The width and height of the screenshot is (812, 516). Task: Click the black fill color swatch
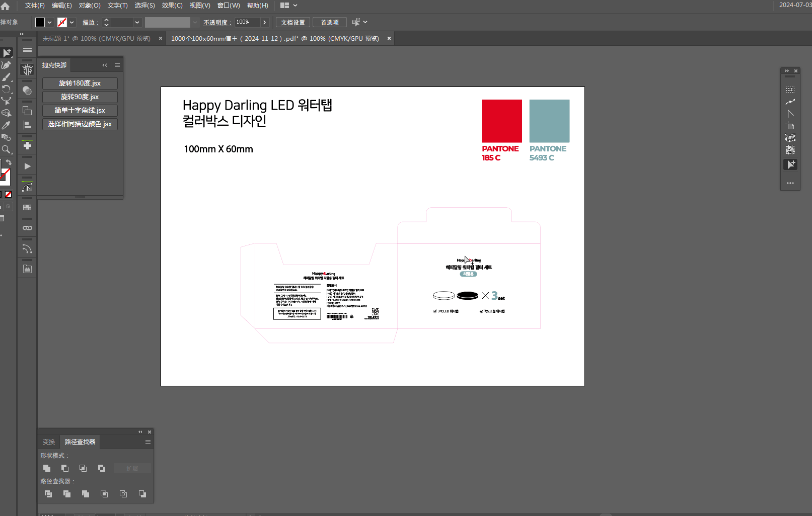coord(40,23)
